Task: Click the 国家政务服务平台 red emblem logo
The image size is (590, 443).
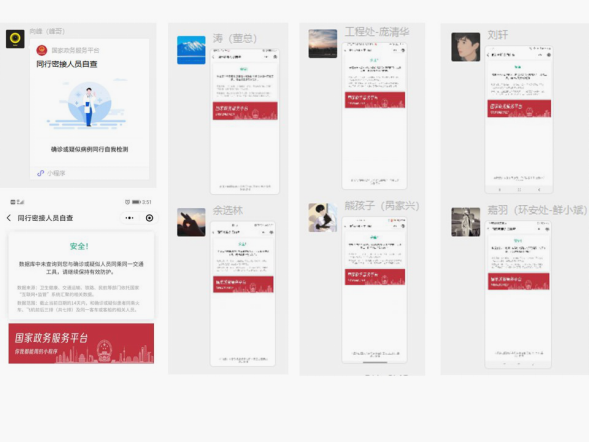Action: coord(42,50)
